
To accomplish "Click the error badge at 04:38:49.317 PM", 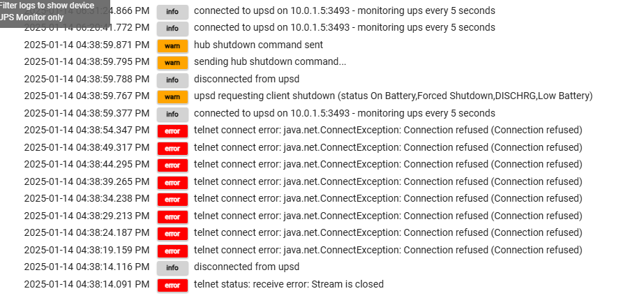I will (172, 149).
